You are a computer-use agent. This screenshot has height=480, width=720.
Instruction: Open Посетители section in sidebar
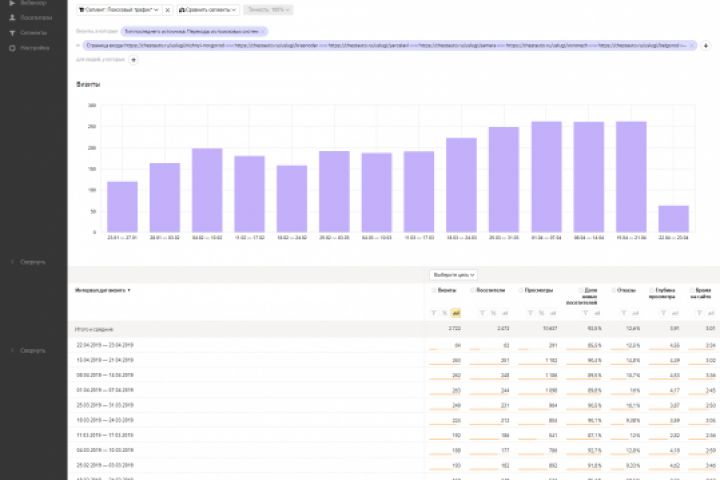pyautogui.click(x=36, y=17)
